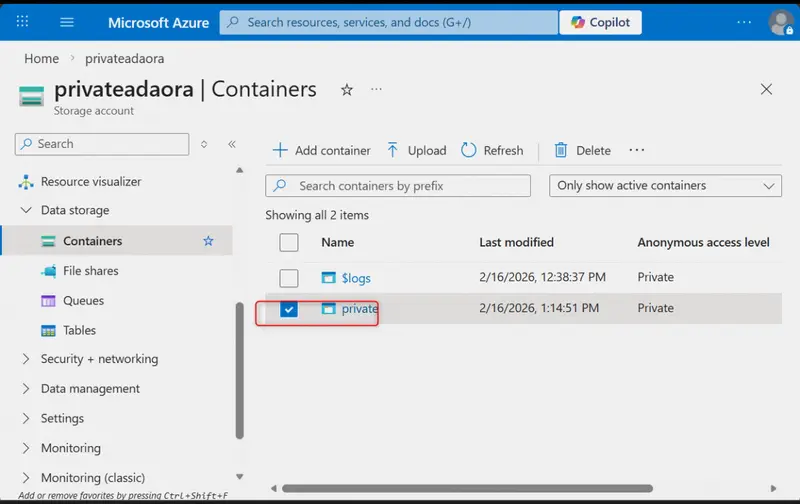Click Add container
800x504 pixels.
click(321, 150)
